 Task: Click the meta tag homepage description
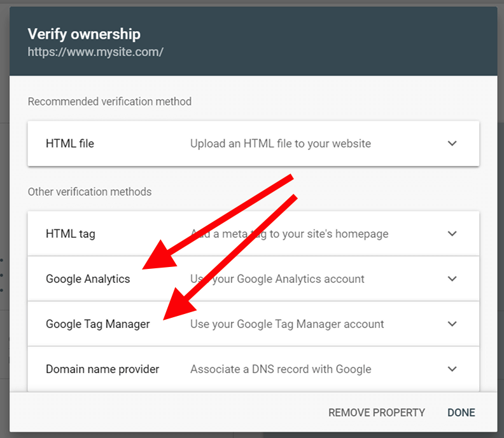click(299, 234)
